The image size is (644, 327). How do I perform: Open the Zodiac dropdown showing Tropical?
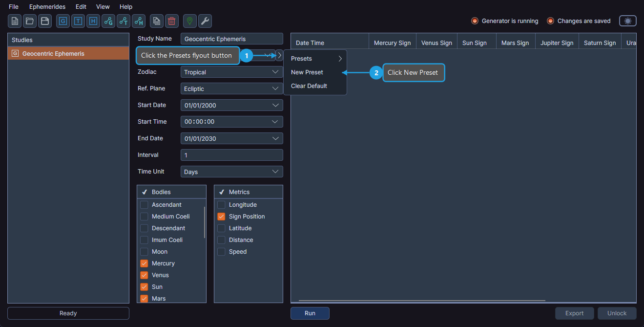coord(231,72)
